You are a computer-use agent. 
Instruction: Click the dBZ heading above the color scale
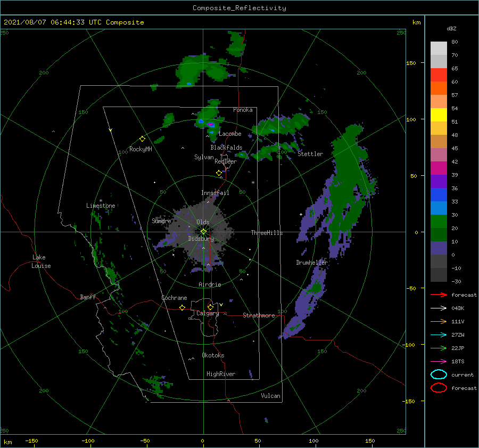click(451, 28)
